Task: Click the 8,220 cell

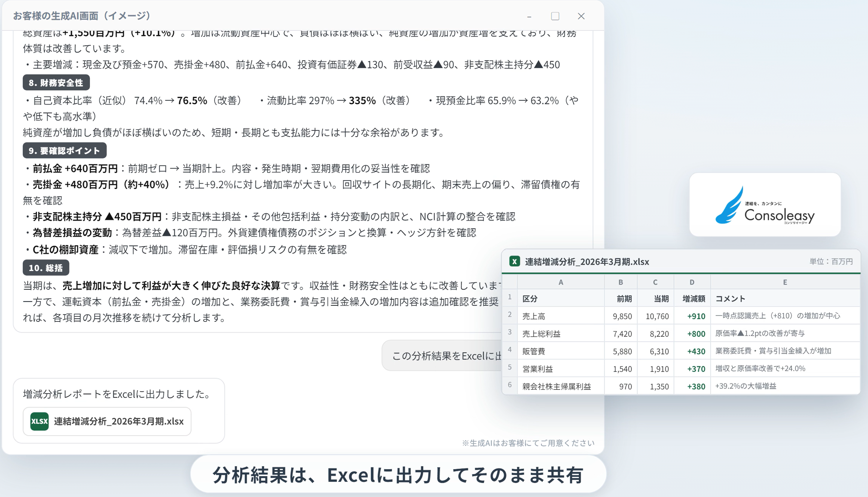Action: [x=656, y=333]
